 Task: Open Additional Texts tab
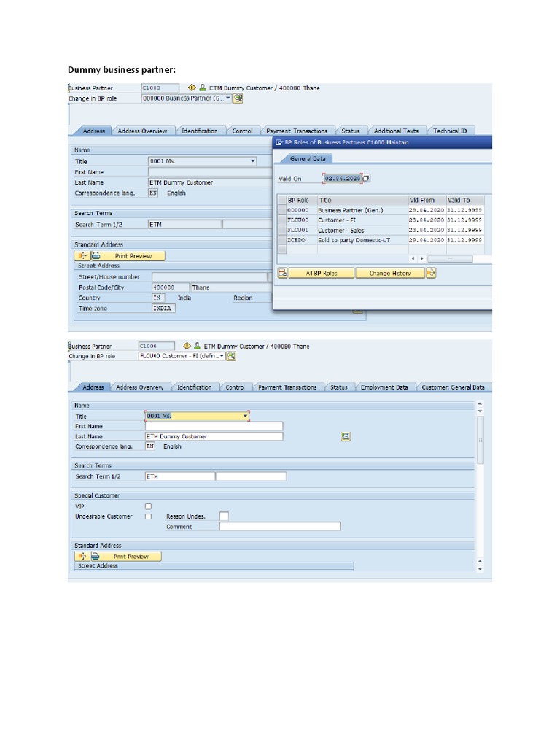tap(396, 131)
